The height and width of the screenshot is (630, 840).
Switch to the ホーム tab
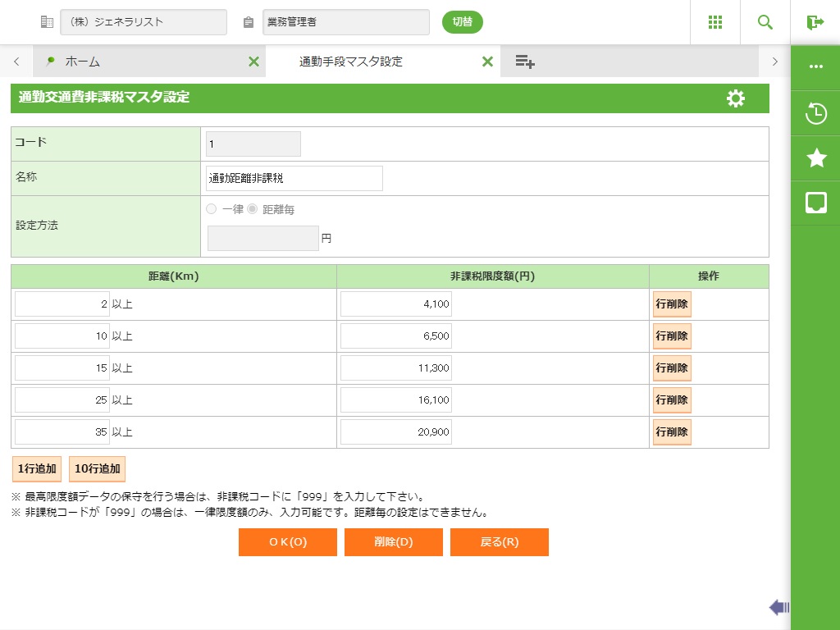[82, 62]
